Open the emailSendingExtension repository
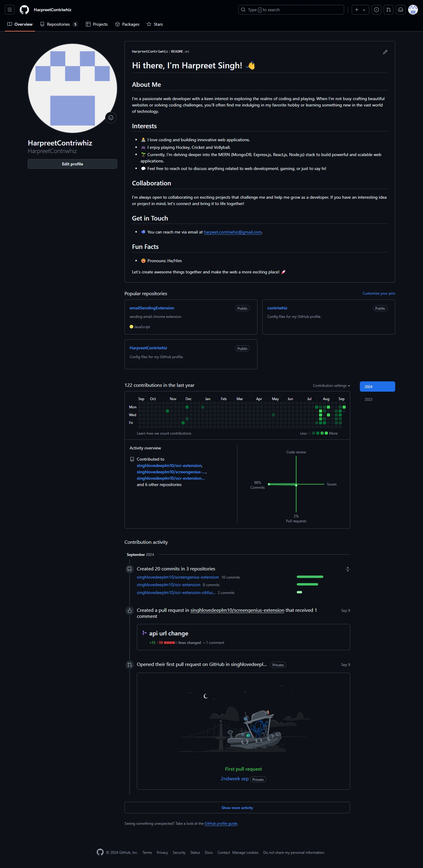Viewport: 423px width, 868px height. [152, 308]
